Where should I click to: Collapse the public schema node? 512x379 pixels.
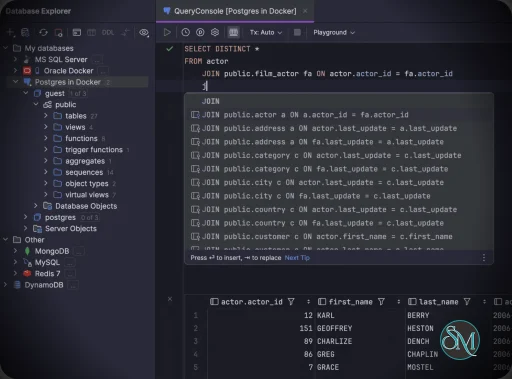pyautogui.click(x=36, y=105)
